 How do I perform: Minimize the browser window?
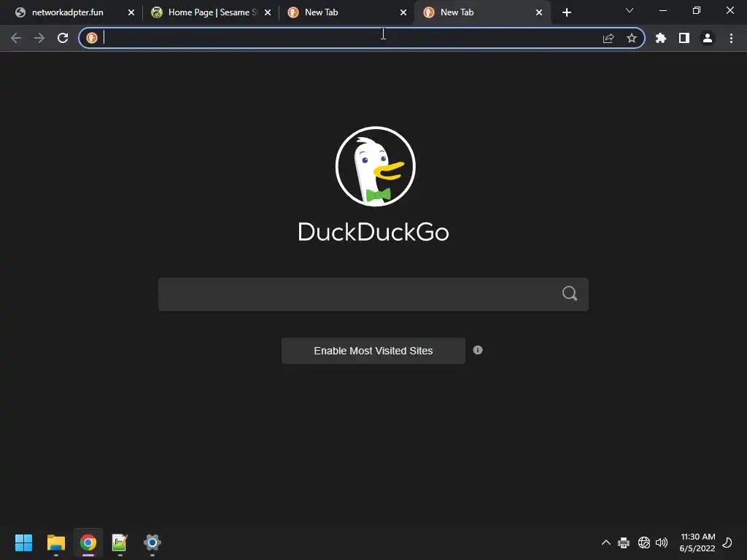click(662, 10)
